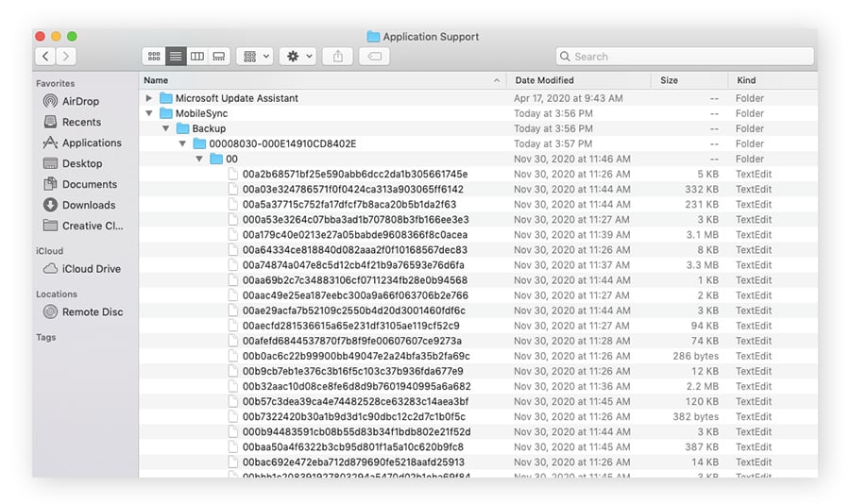Open the group-by options dropdown
The width and height of the screenshot is (850, 504).
(255, 56)
